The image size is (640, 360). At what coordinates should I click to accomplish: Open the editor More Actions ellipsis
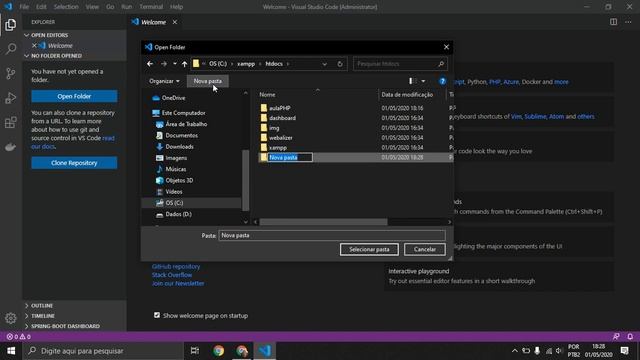tap(628, 22)
